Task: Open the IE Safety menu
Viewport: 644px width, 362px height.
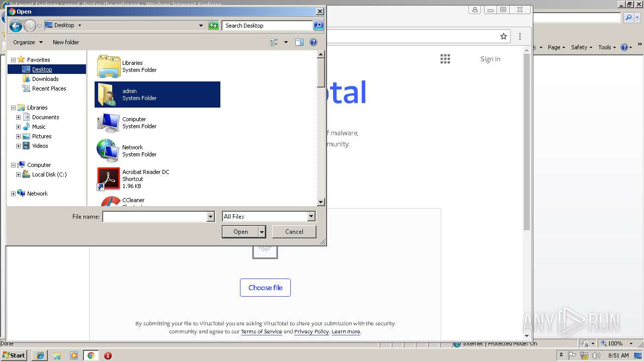Action: pyautogui.click(x=582, y=47)
